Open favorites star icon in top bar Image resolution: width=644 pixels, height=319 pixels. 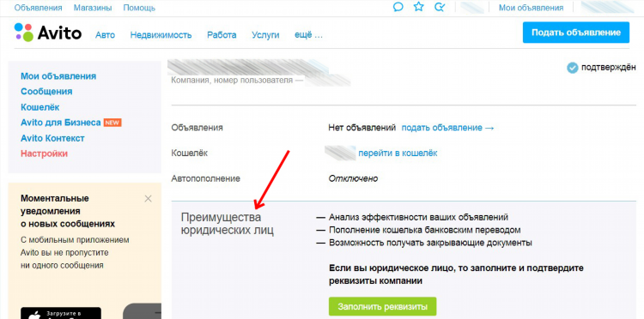418,7
